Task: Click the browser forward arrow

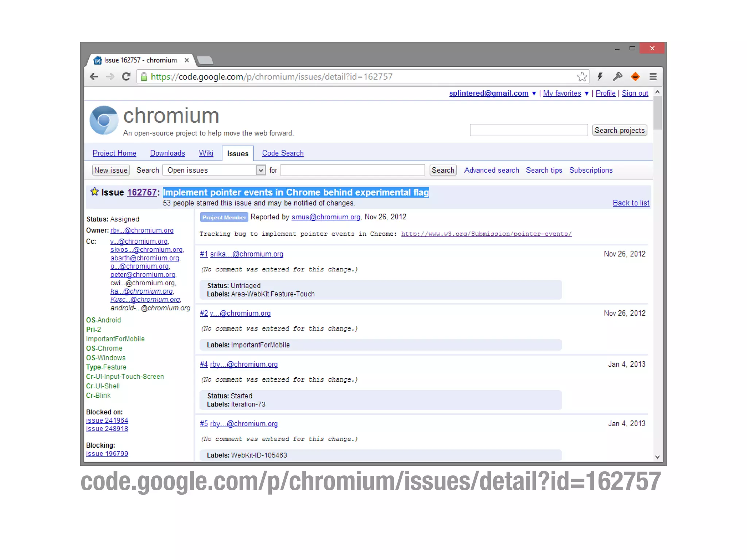Action: 110,77
